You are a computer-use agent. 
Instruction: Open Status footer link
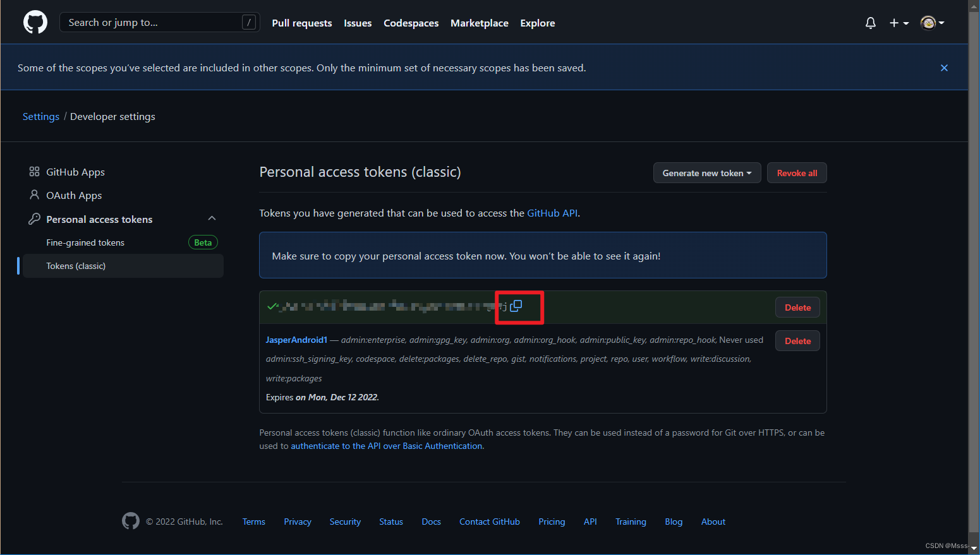pos(391,522)
